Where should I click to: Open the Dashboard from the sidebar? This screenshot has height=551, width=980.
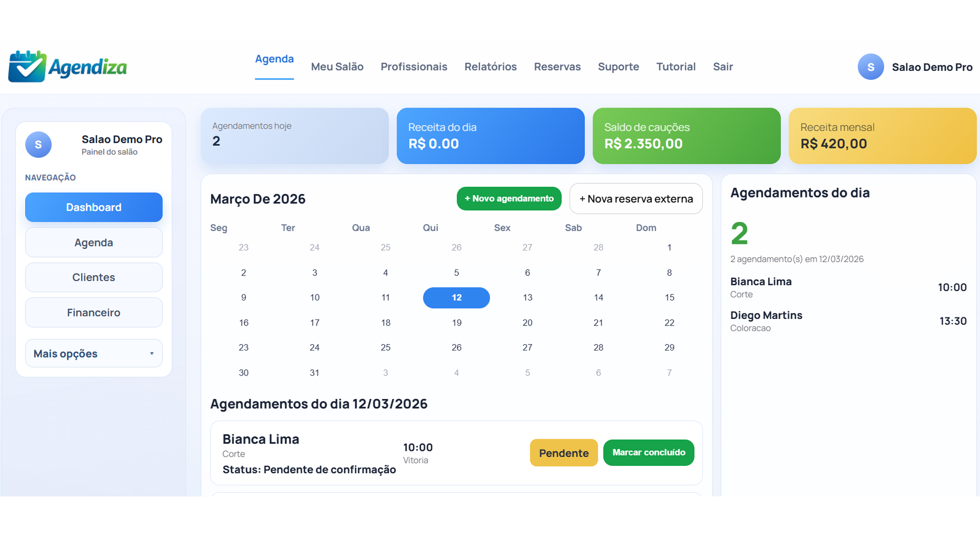[93, 207]
